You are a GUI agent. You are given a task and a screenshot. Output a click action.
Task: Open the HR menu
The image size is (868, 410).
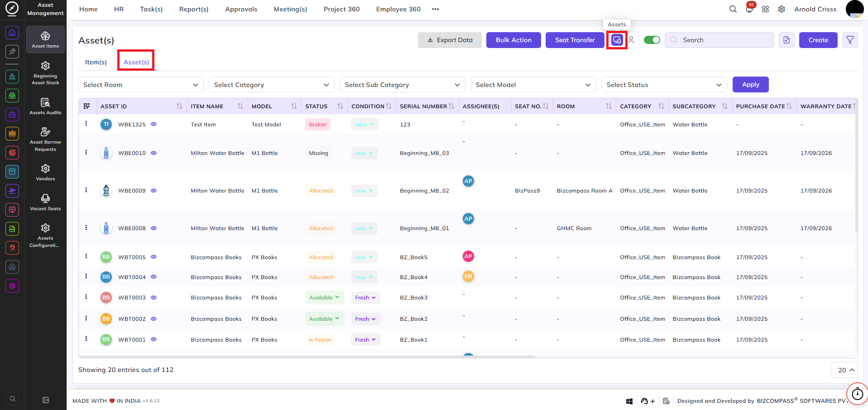119,9
